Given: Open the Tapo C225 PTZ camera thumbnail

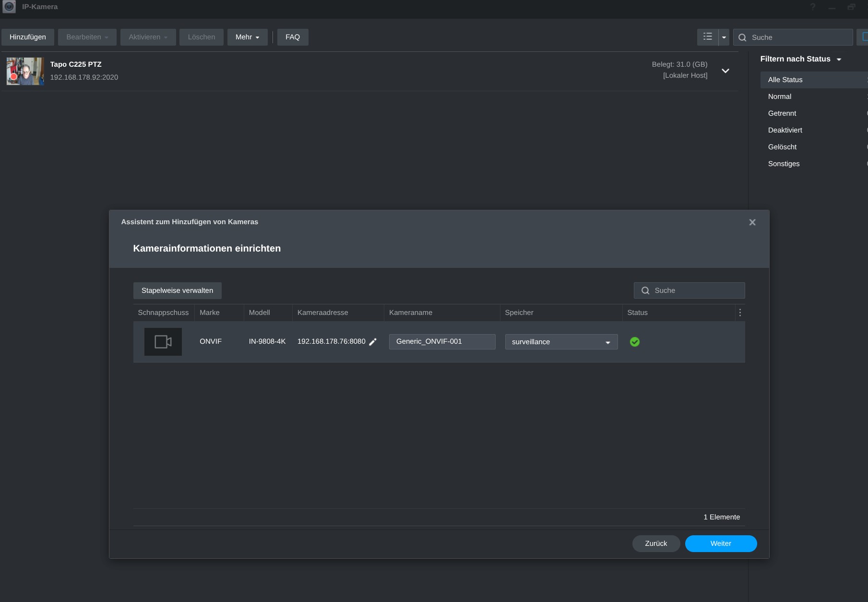Looking at the screenshot, I should pos(25,71).
